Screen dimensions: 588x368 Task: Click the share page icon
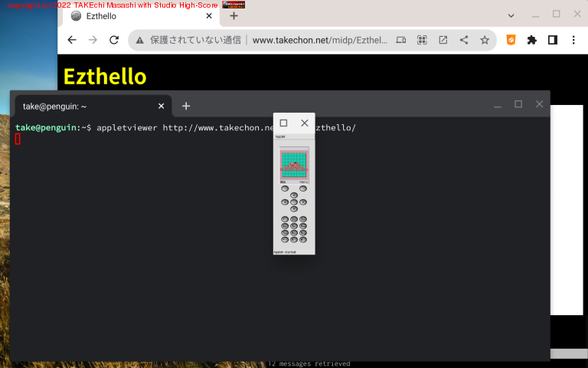coord(464,41)
